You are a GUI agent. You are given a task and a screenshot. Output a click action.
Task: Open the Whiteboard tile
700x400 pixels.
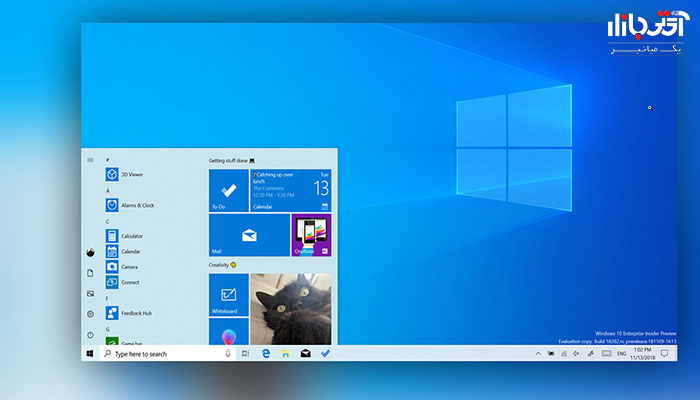(x=229, y=295)
